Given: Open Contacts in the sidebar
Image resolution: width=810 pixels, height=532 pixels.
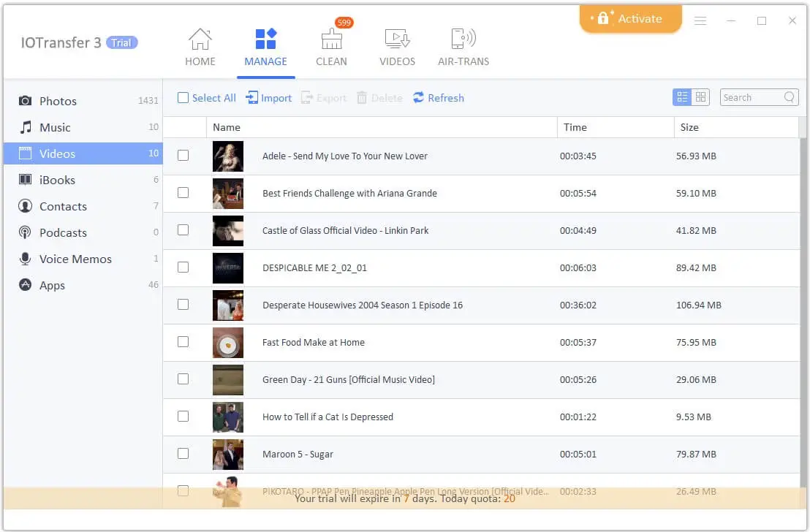Looking at the screenshot, I should click(x=83, y=206).
